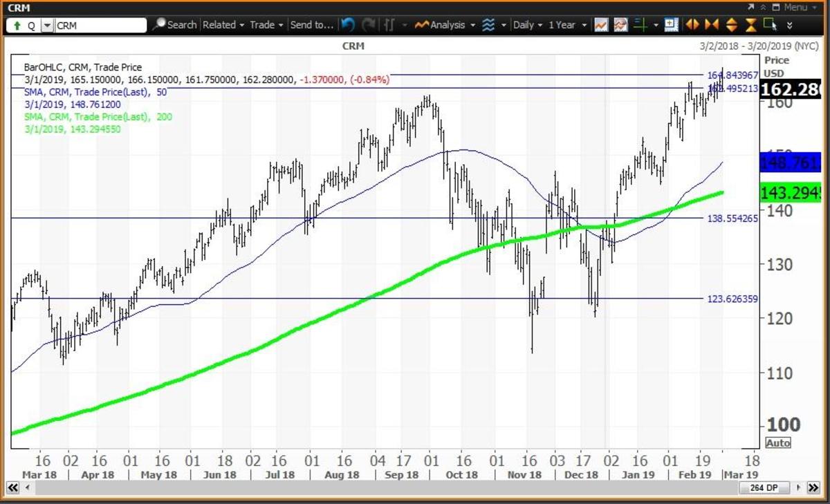Maximize window using square icon beside Menu

pyautogui.click(x=776, y=7)
